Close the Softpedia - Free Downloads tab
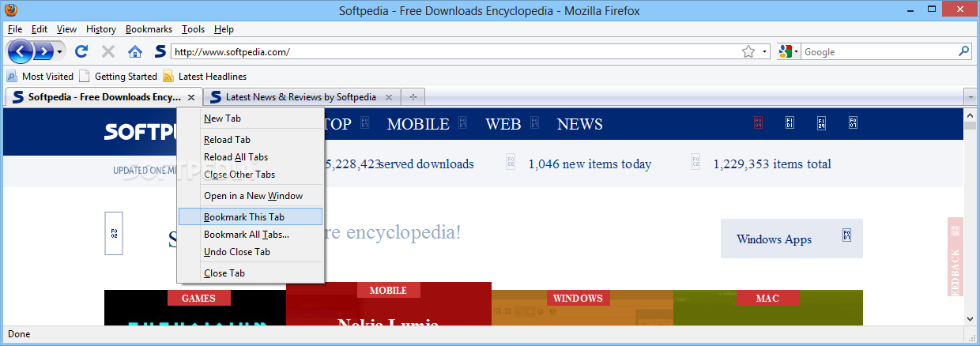This screenshot has width=980, height=346. coord(190,97)
